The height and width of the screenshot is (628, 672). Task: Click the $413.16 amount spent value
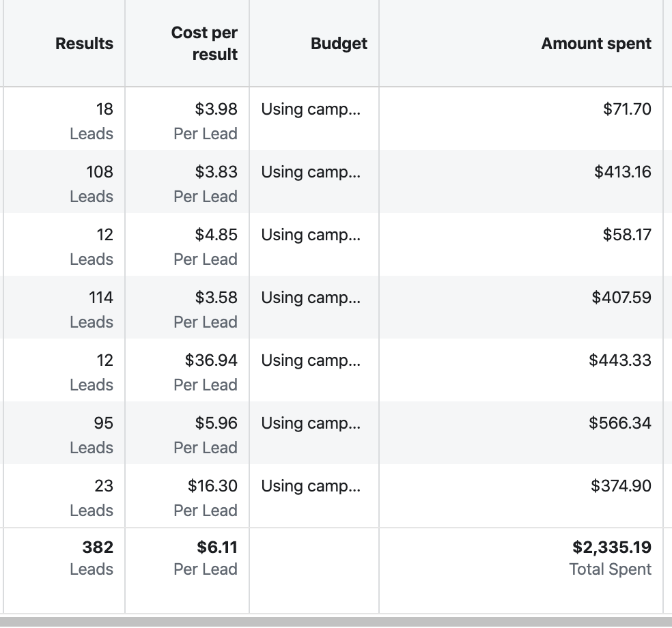coord(622,172)
